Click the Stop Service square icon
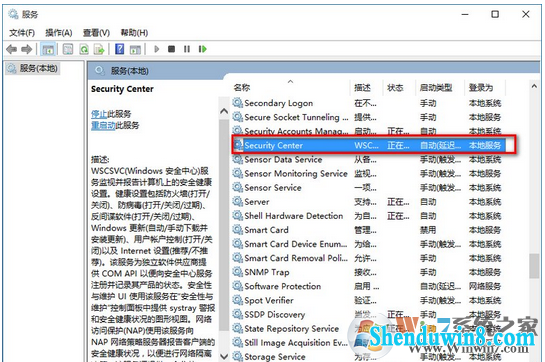This screenshot has height=362, width=545. point(171,49)
